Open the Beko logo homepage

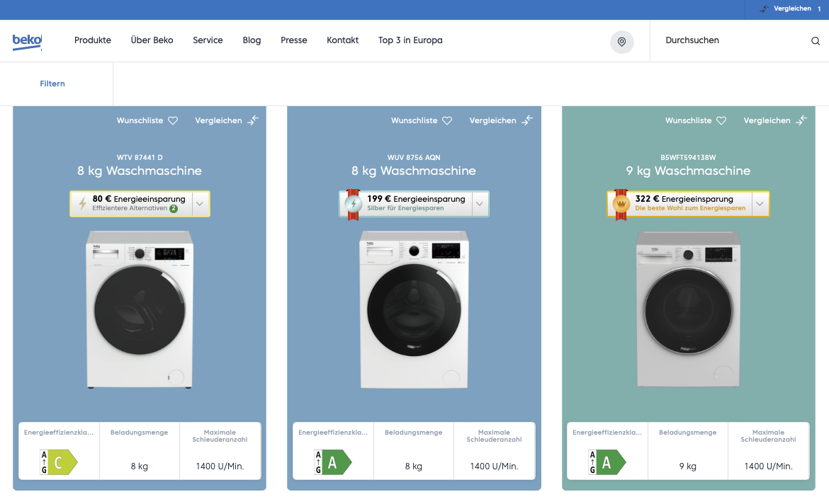[27, 41]
